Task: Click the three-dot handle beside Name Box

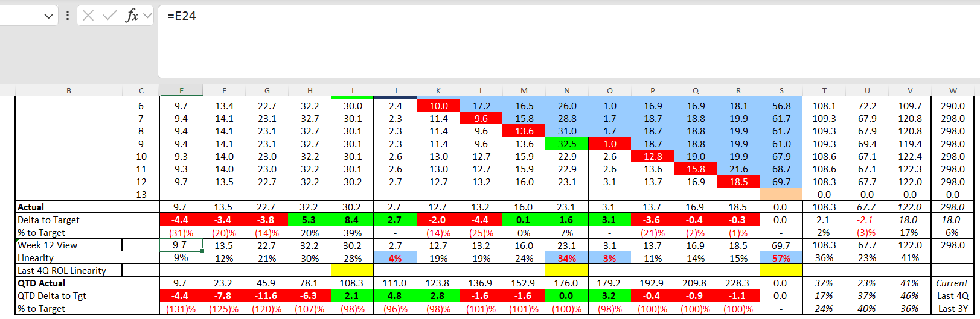Action: click(x=68, y=16)
